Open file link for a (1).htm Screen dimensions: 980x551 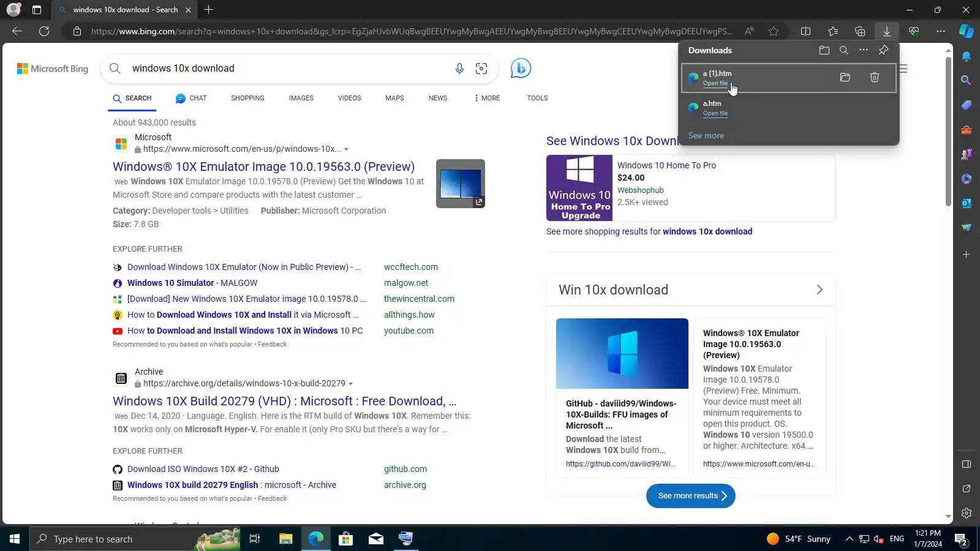715,83
